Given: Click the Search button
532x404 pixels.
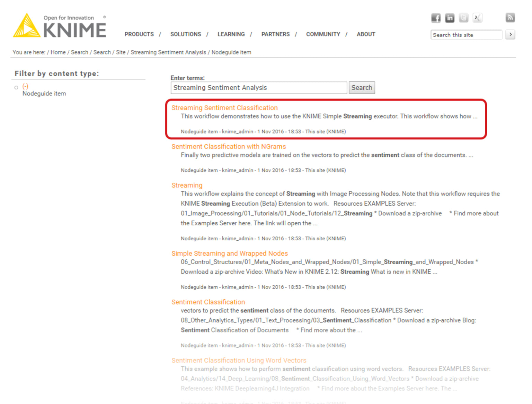Looking at the screenshot, I should pyautogui.click(x=362, y=88).
